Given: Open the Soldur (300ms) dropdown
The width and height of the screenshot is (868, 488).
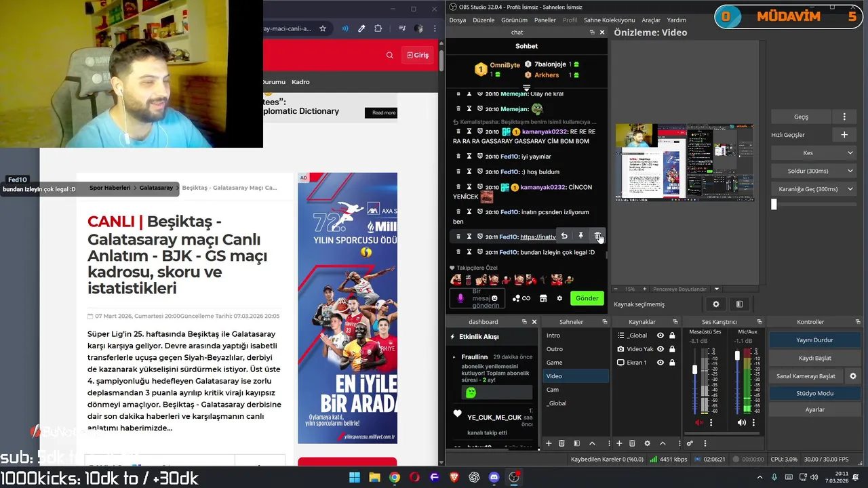Looking at the screenshot, I should pos(814,171).
